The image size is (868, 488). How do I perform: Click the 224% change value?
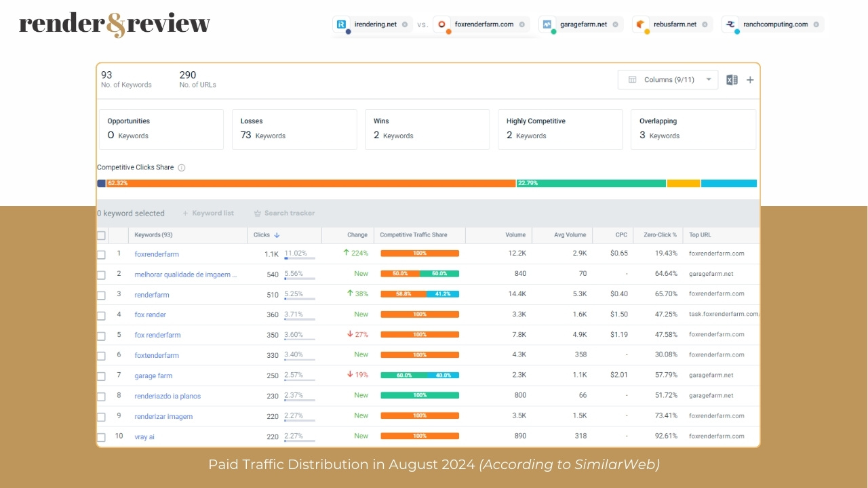tap(355, 253)
